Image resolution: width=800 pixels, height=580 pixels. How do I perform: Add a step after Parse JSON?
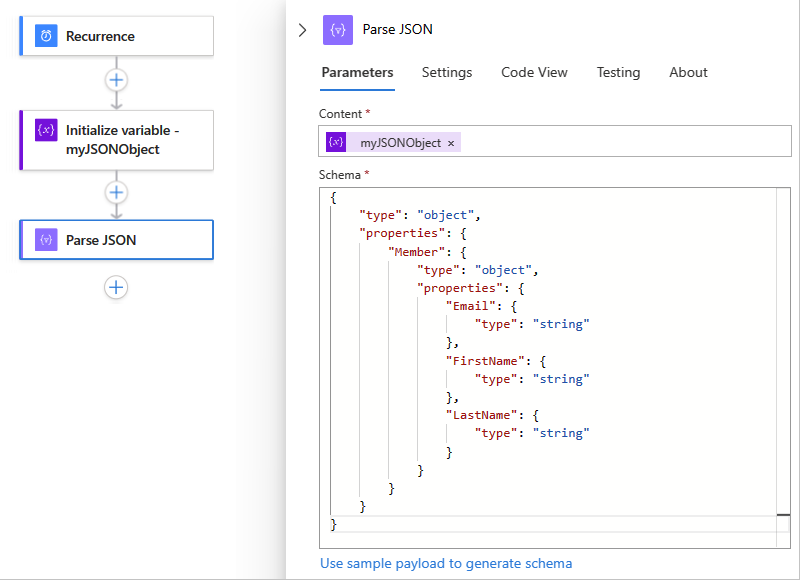117,288
